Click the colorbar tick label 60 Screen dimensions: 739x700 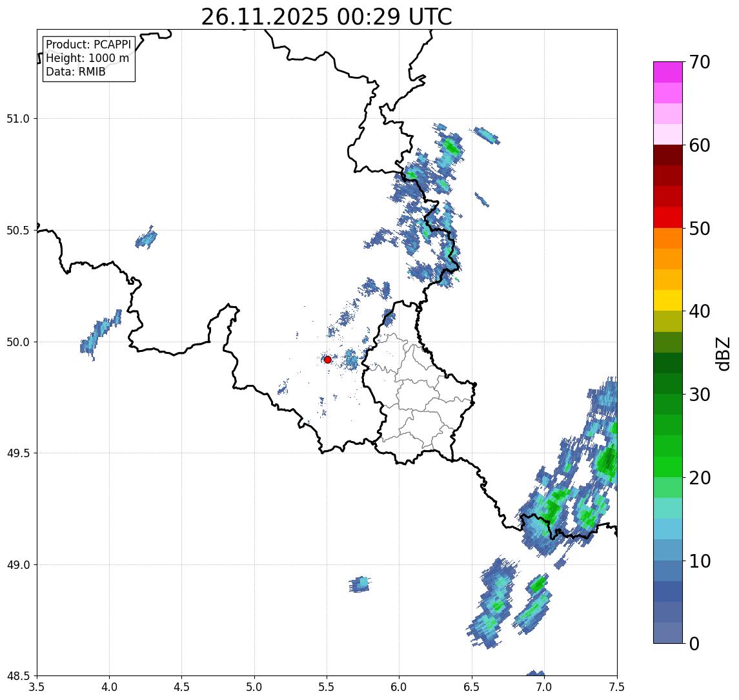click(x=700, y=145)
